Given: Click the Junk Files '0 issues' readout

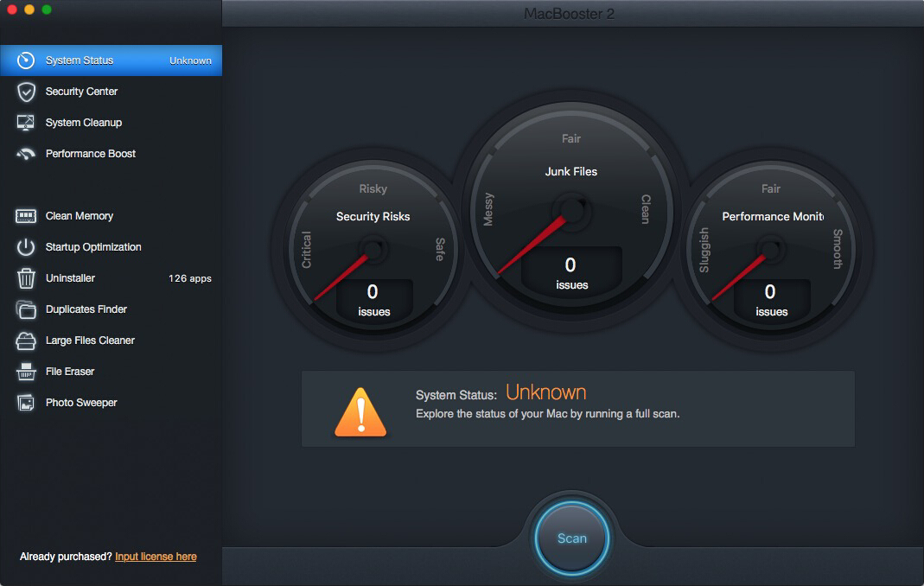Looking at the screenshot, I should click(x=571, y=273).
